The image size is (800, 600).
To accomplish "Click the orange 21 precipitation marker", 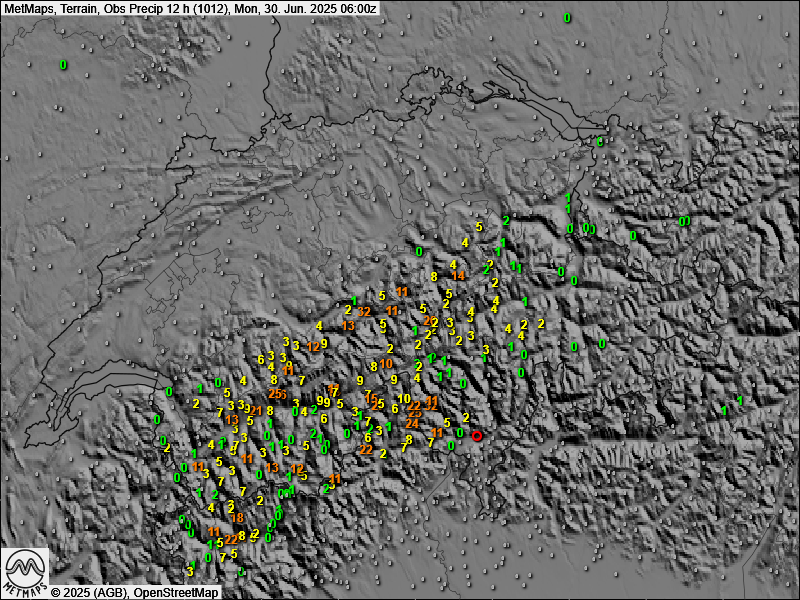I will pyautogui.click(x=256, y=410).
